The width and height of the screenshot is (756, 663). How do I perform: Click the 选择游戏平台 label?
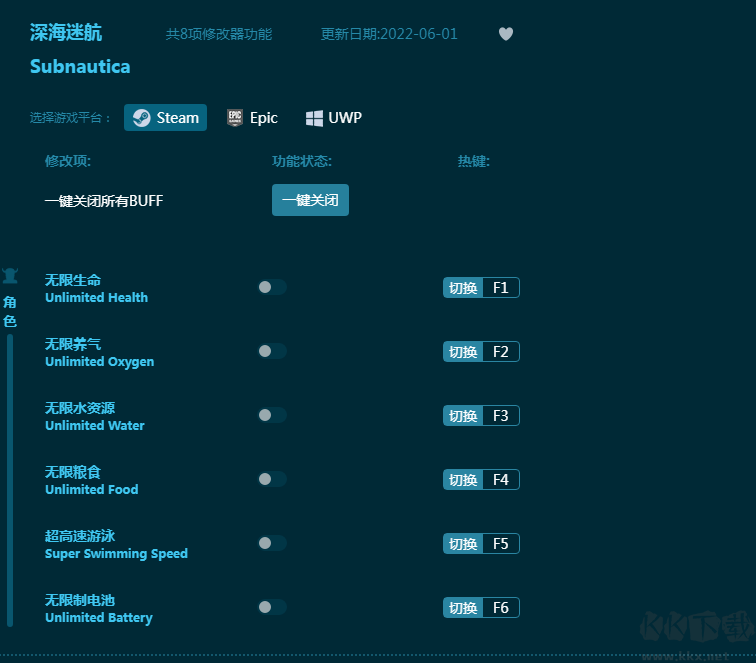point(70,118)
